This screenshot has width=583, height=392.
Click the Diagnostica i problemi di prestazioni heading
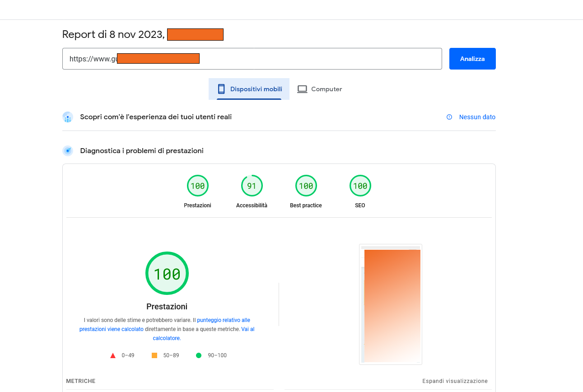(x=142, y=151)
